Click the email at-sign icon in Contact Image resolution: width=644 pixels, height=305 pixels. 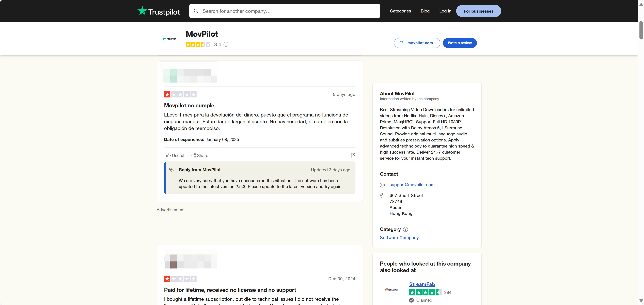click(x=382, y=185)
